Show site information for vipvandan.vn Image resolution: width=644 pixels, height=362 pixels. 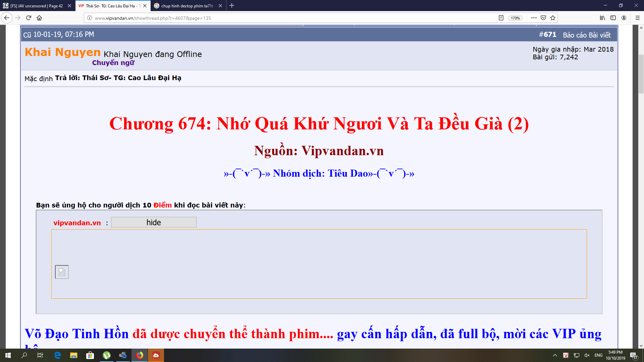[x=90, y=18]
